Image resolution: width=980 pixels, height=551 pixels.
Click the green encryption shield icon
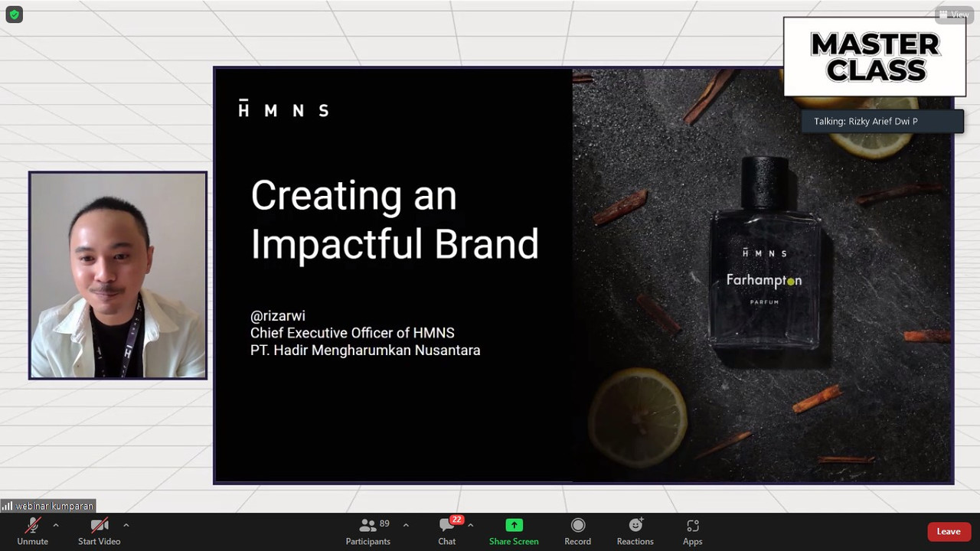pyautogui.click(x=14, y=15)
